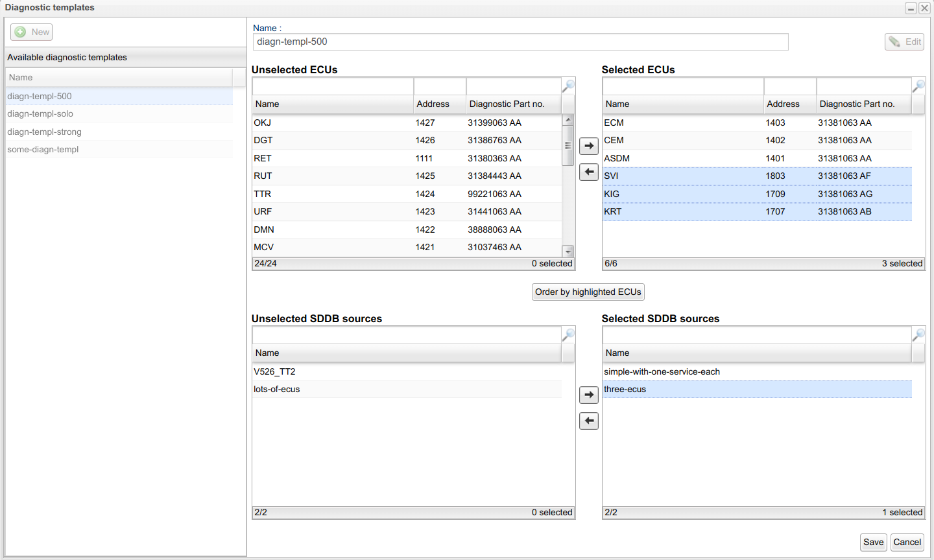Select diagn-templ-solo template in list
Viewport: 934px width, 560px height.
coord(40,114)
